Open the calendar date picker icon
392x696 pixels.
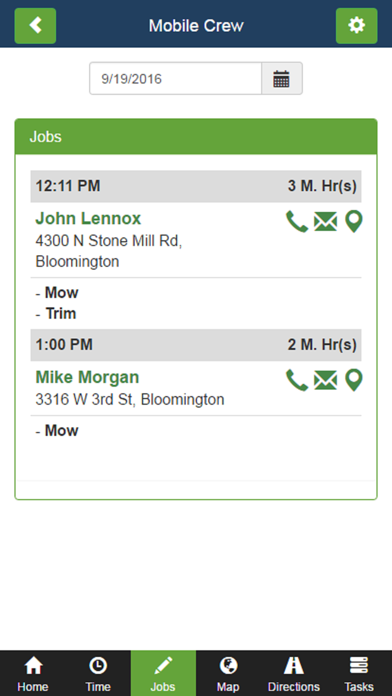(281, 79)
